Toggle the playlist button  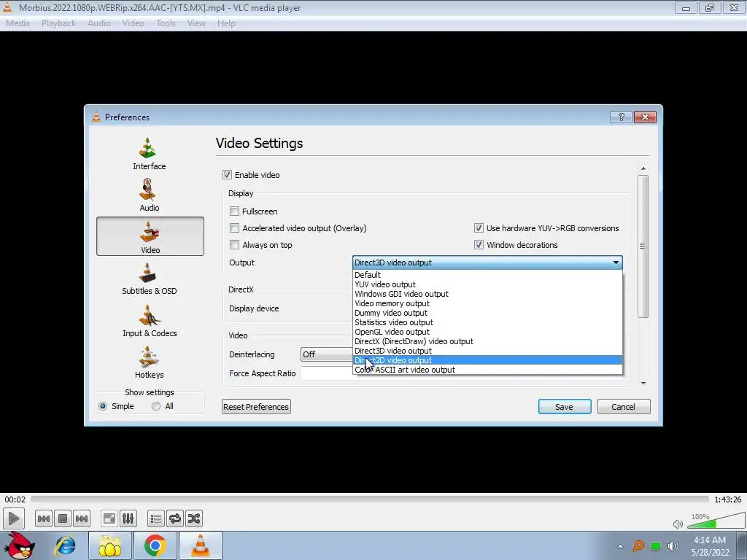pyautogui.click(x=156, y=518)
